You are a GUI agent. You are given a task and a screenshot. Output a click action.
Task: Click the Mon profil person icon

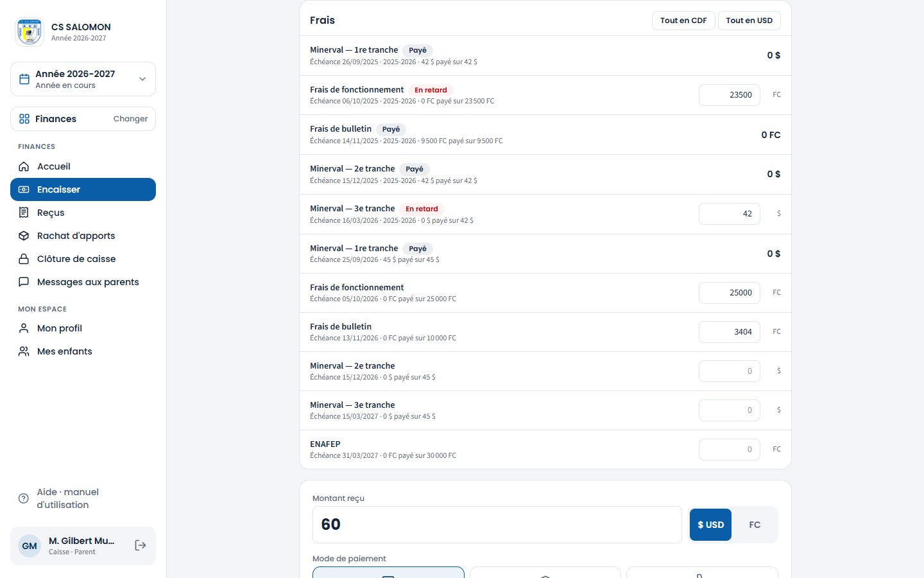(24, 328)
